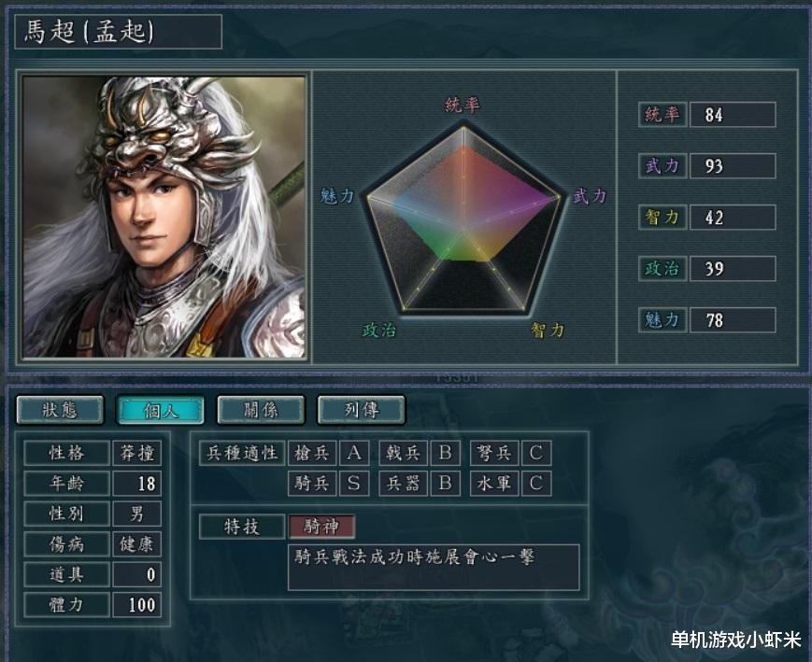Select the 智力 stat label
The image size is (812, 662).
pyautogui.click(x=662, y=217)
